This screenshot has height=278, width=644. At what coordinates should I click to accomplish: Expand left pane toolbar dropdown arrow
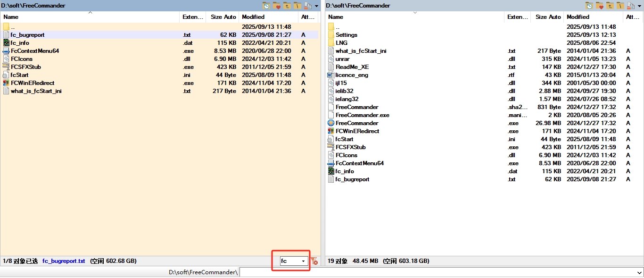click(x=317, y=6)
